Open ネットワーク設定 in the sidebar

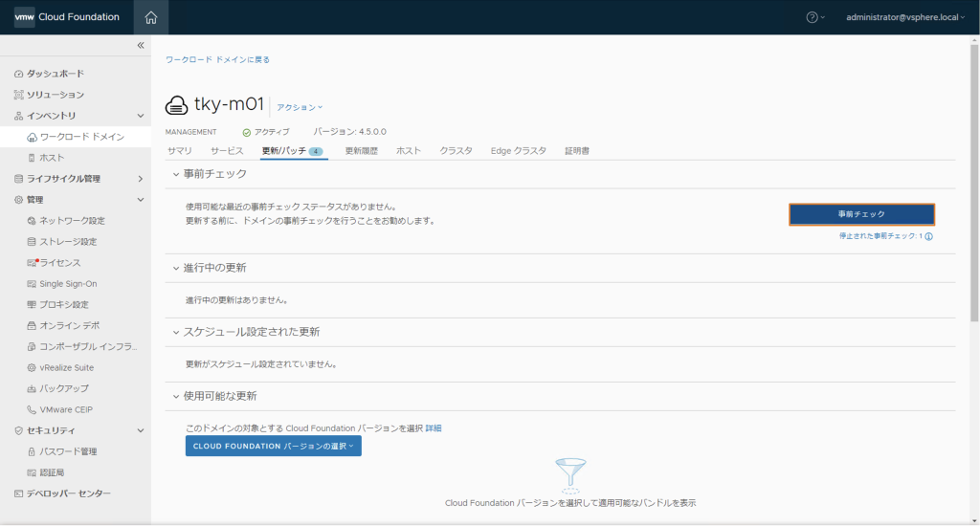(75, 221)
